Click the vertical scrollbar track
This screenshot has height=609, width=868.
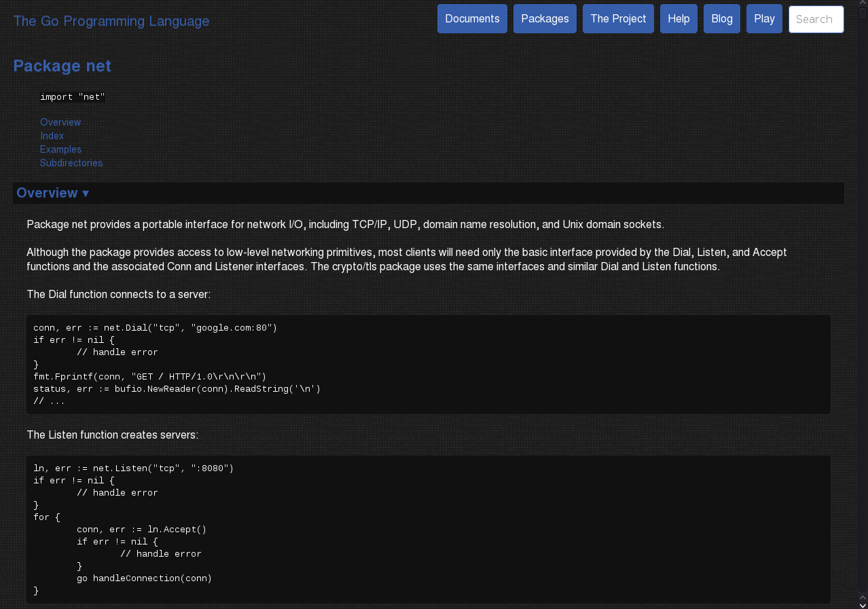(863, 306)
